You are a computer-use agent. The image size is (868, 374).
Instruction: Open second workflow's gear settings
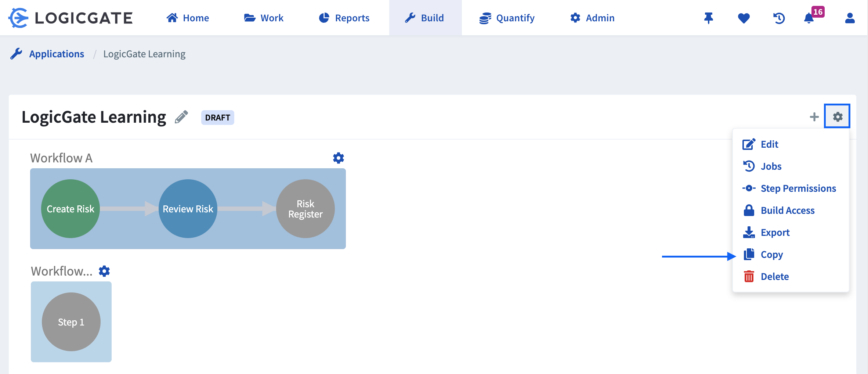104,271
